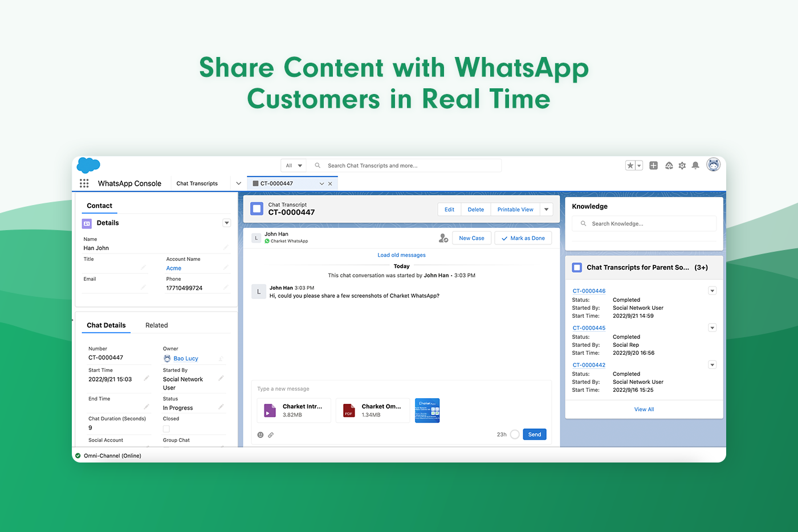Open the Bao Lucy owner link
This screenshot has width=798, height=532.
186,358
